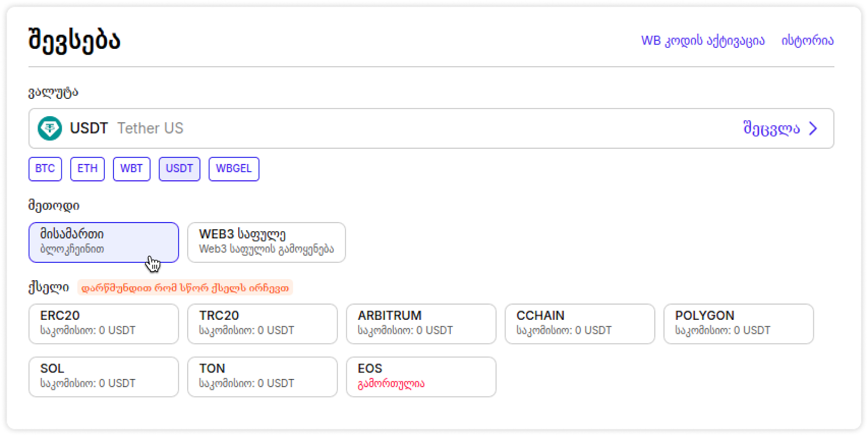This screenshot has width=868, height=436.
Task: Choose the მისამართი blockchain address method
Action: (104, 242)
